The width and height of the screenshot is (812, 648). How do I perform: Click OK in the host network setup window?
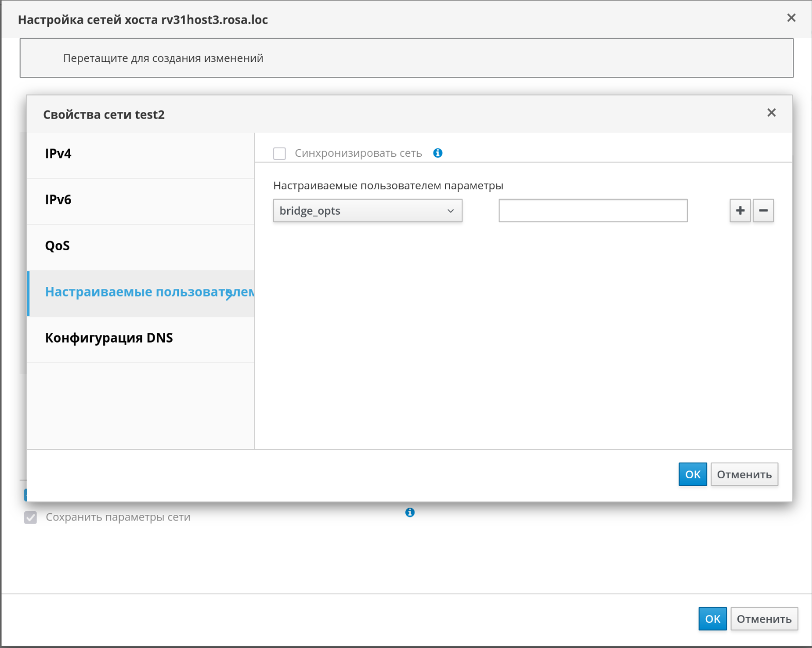(x=712, y=619)
